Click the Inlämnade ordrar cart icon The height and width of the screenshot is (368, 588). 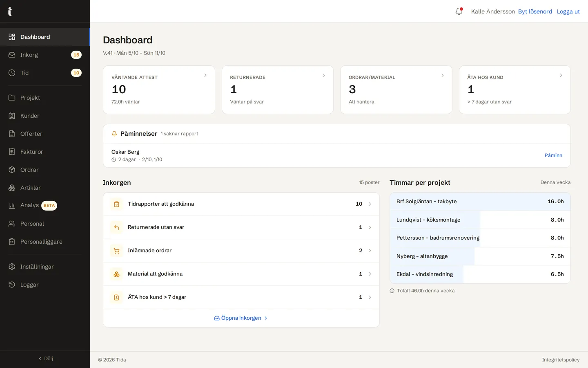[x=117, y=251]
